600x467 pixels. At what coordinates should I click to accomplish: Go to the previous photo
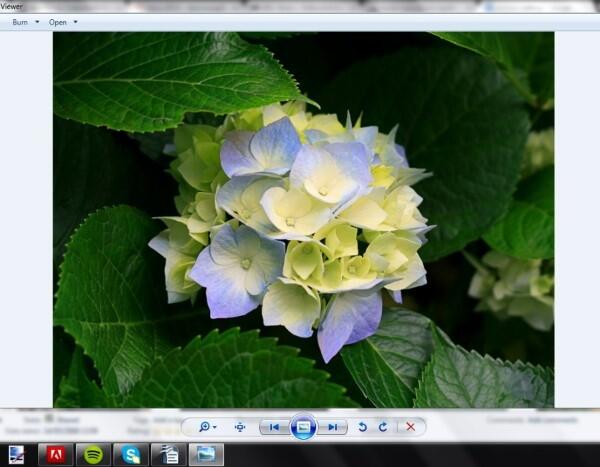coord(274,427)
